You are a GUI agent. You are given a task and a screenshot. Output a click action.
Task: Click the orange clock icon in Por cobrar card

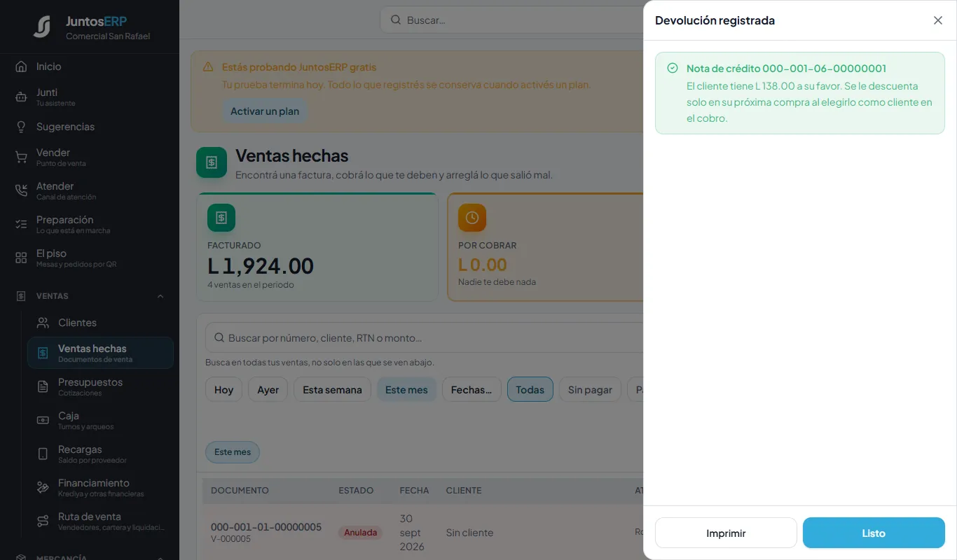click(x=472, y=218)
